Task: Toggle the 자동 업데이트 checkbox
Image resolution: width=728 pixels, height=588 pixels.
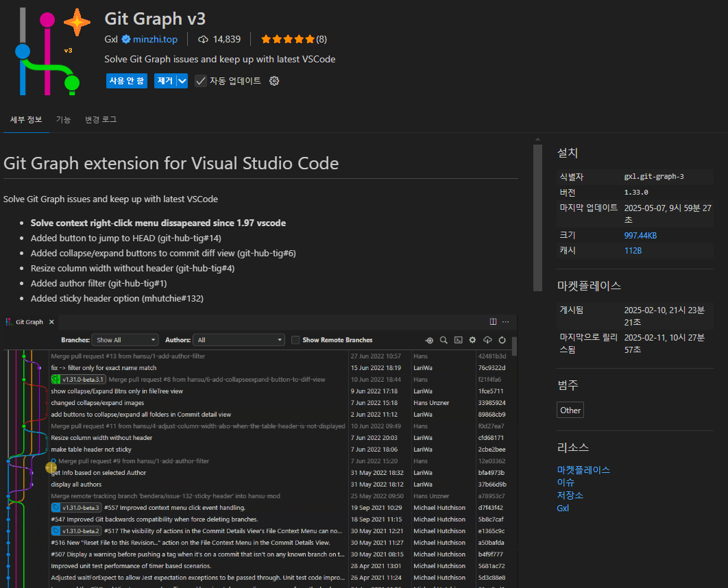Action: 201,81
